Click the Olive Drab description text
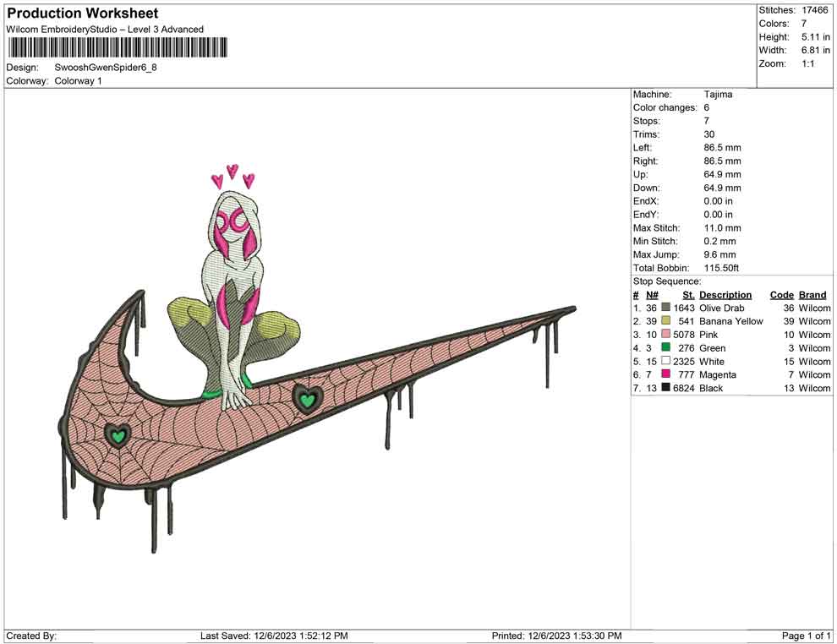The image size is (837, 644). tap(722, 308)
